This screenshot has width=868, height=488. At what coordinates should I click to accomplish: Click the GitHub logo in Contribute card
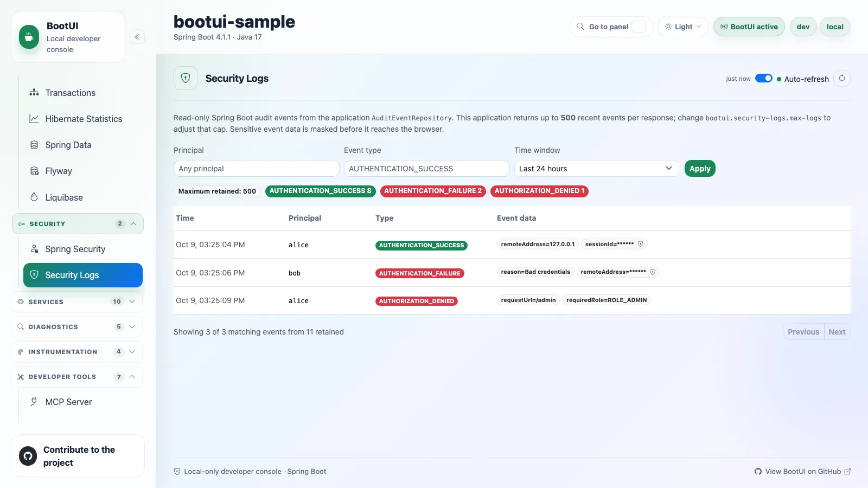tap(28, 456)
